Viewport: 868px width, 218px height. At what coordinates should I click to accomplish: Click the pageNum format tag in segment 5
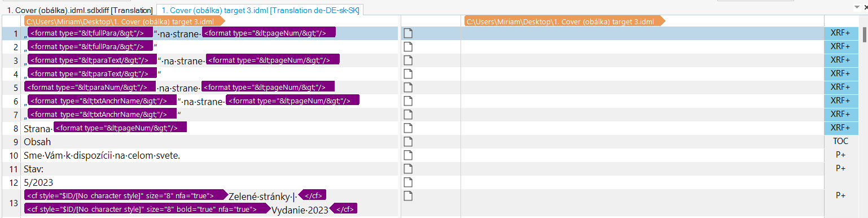(x=268, y=86)
